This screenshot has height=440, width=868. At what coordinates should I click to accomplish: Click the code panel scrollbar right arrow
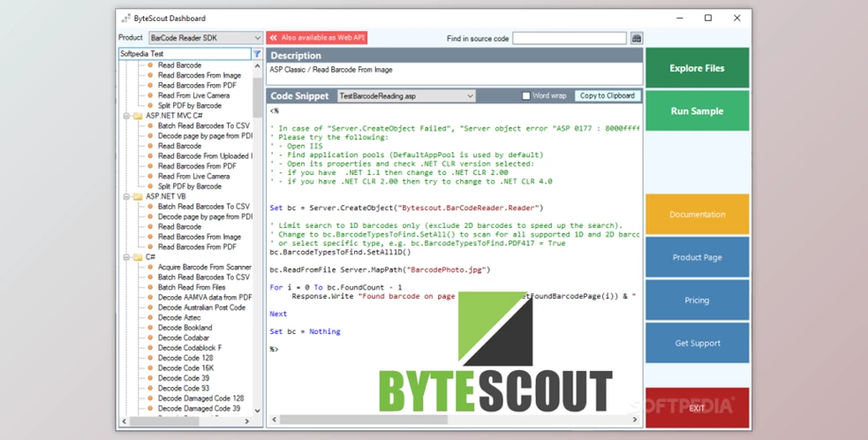[636, 420]
